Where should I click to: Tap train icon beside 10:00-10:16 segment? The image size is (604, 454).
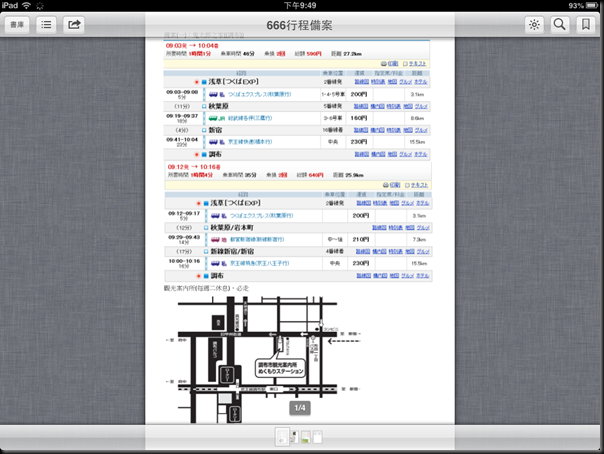click(x=215, y=263)
